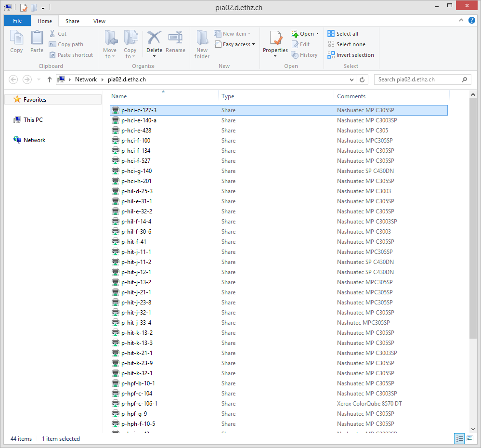The height and width of the screenshot is (448, 481).
Task: Click the printer icon for p-hci-e-140-a
Action: pos(116,120)
